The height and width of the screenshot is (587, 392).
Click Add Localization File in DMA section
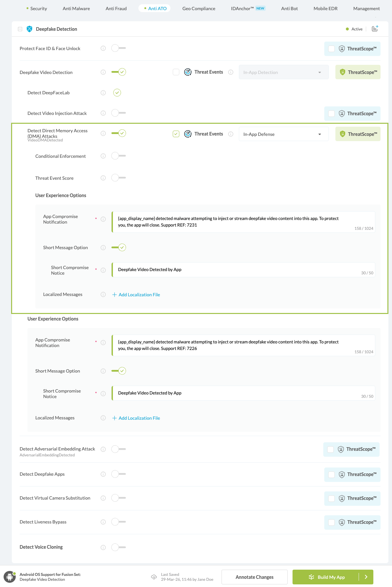tap(136, 295)
